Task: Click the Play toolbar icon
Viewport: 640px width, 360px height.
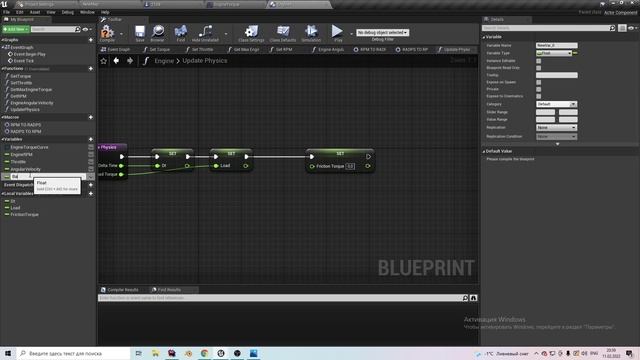Action: [337, 33]
